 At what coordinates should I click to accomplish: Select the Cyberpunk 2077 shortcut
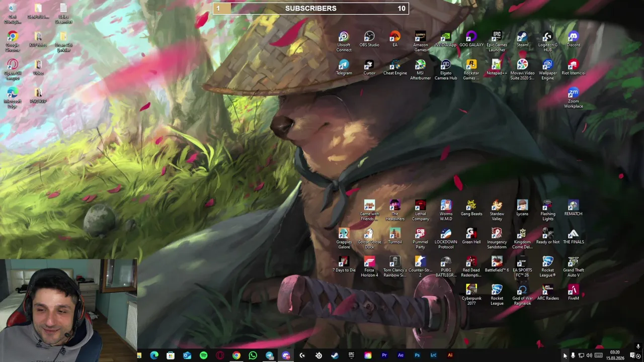471,295
